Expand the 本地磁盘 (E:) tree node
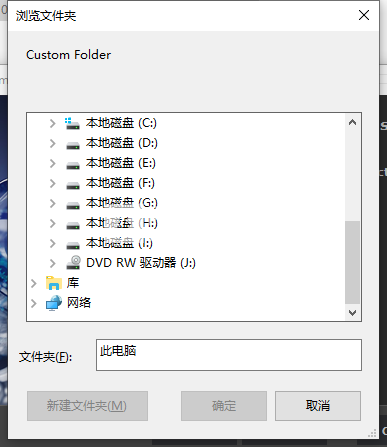This screenshot has height=447, width=387. pos(53,163)
